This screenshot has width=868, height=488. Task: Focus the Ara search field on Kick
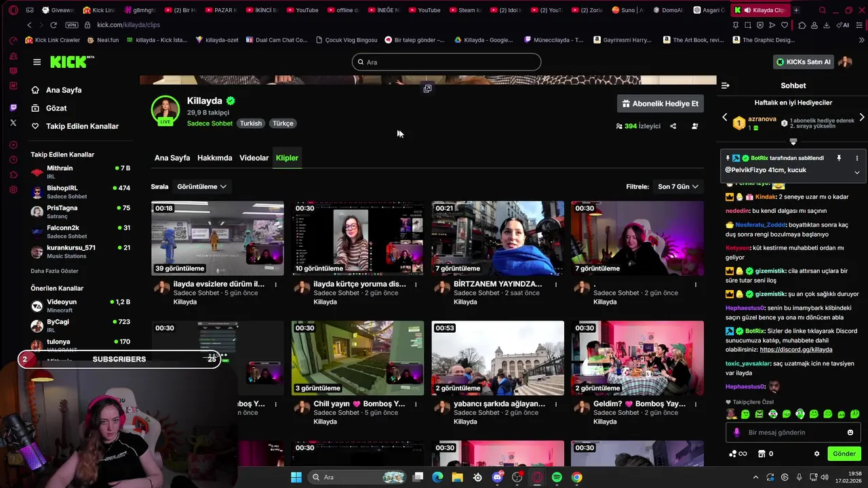[446, 62]
